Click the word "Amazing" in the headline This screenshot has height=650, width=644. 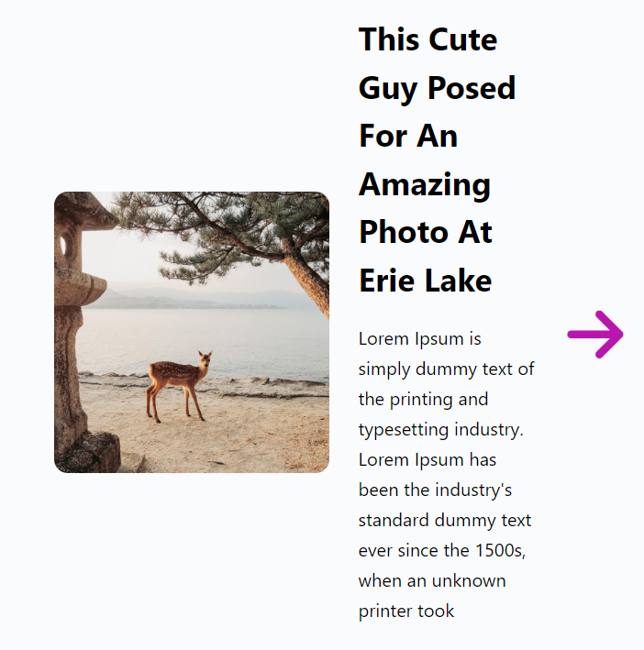pyautogui.click(x=425, y=185)
